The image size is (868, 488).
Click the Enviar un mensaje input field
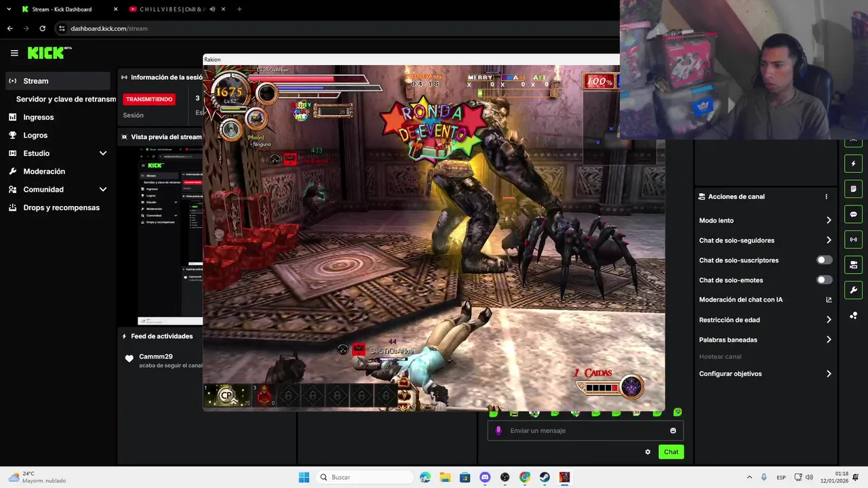tap(585, 430)
